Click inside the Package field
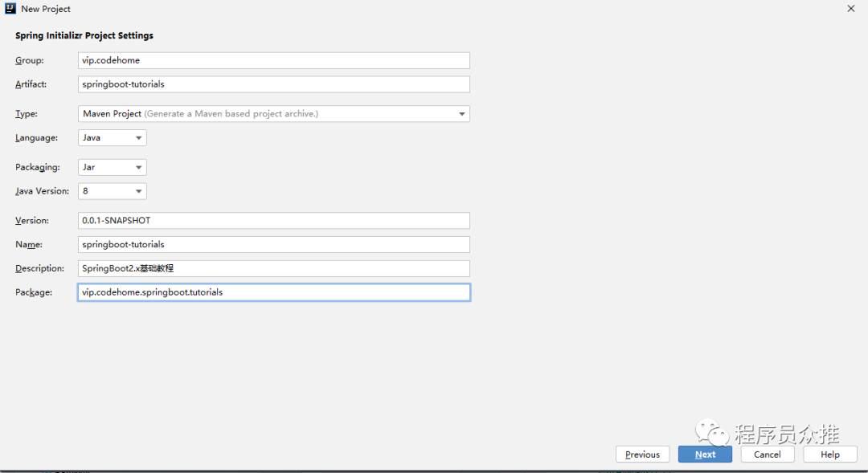Screen dimensions: 868x473 coord(274,292)
